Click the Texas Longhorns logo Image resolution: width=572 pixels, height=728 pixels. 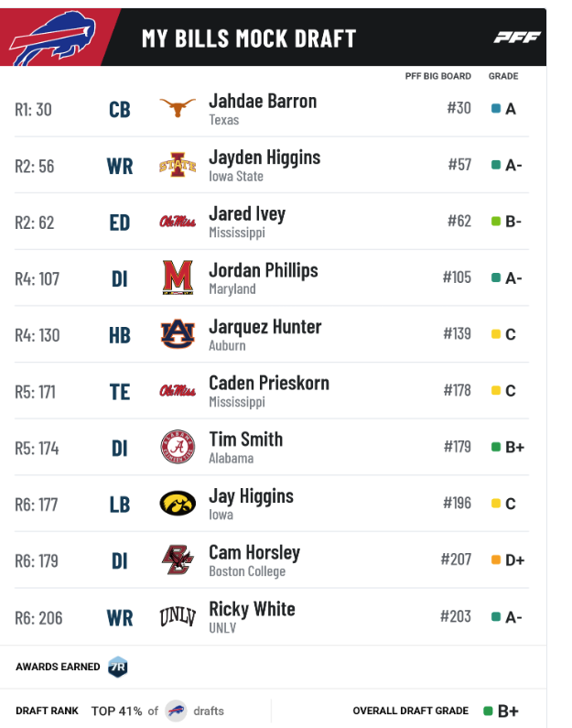coord(178,108)
